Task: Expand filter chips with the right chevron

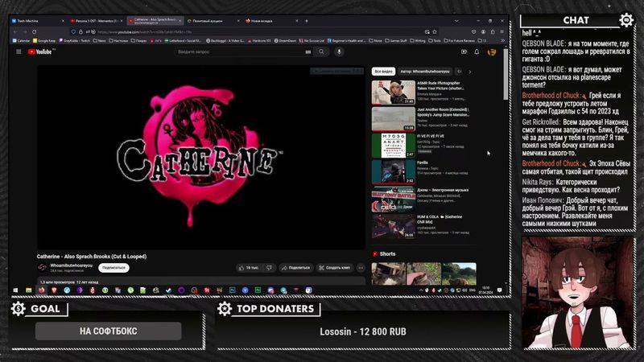Action: click(469, 72)
